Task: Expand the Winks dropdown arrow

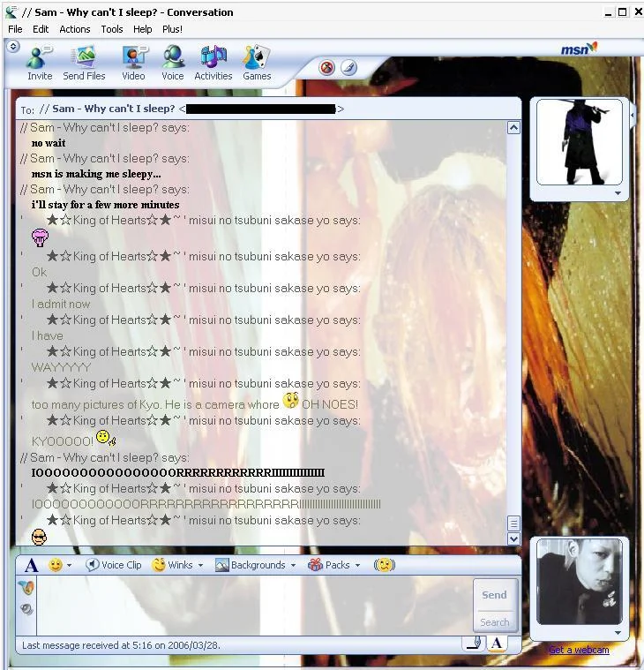Action: pos(200,565)
